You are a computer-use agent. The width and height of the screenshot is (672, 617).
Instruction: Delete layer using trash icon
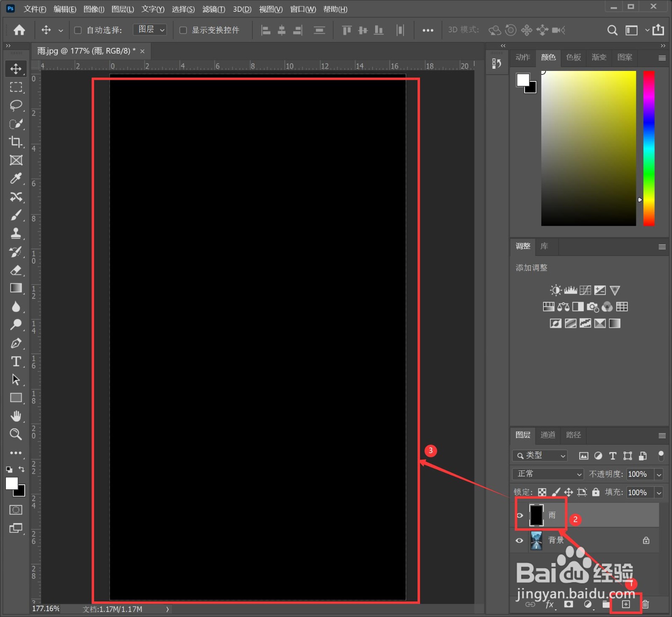(646, 604)
